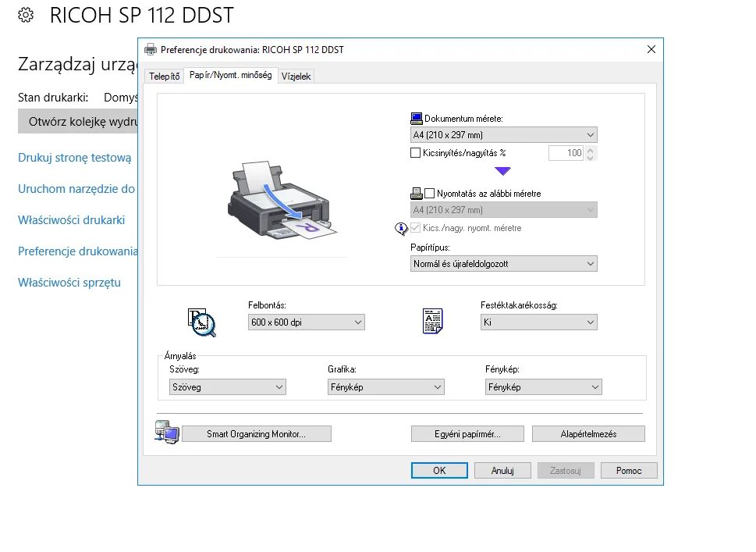Open Właściwości drukarki link

click(x=71, y=220)
